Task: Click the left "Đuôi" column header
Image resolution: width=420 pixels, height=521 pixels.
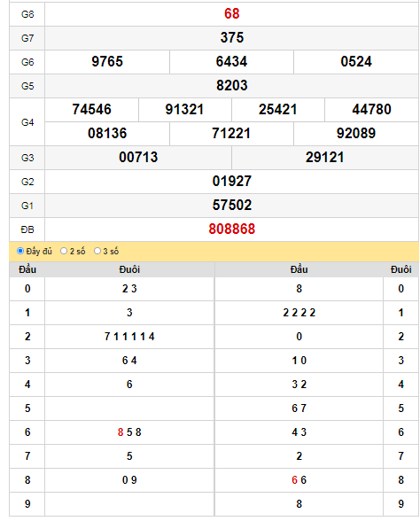Action: pyautogui.click(x=129, y=269)
